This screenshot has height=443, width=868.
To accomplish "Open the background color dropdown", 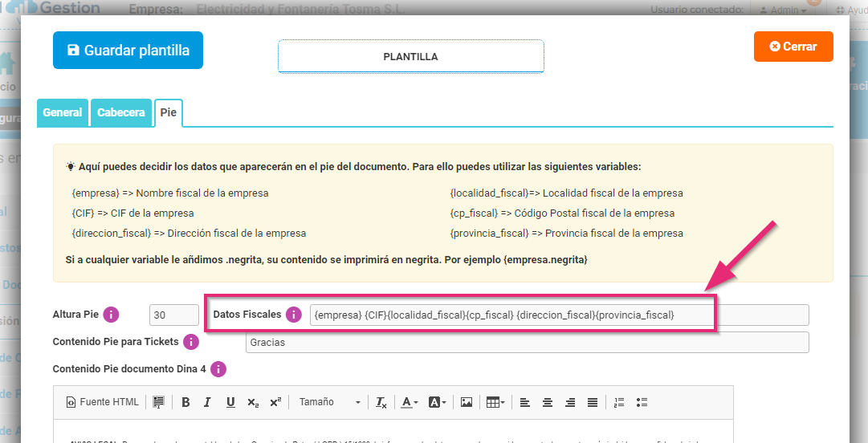I will pos(438,402).
